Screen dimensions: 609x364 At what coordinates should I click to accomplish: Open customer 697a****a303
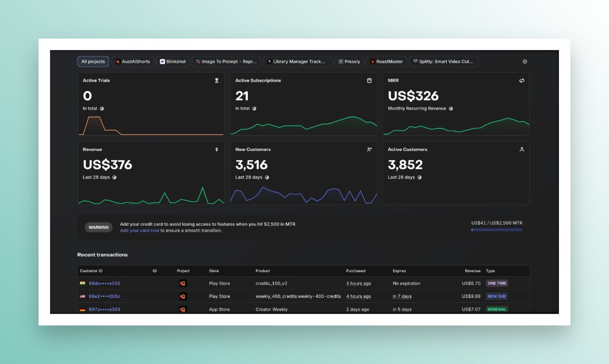point(105,309)
